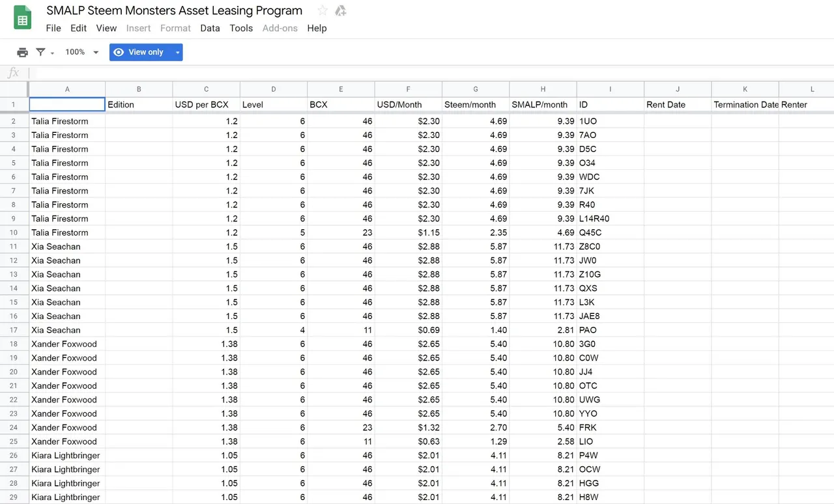834x504 pixels.
Task: Click ID cell P4W
Action: [x=610, y=455]
